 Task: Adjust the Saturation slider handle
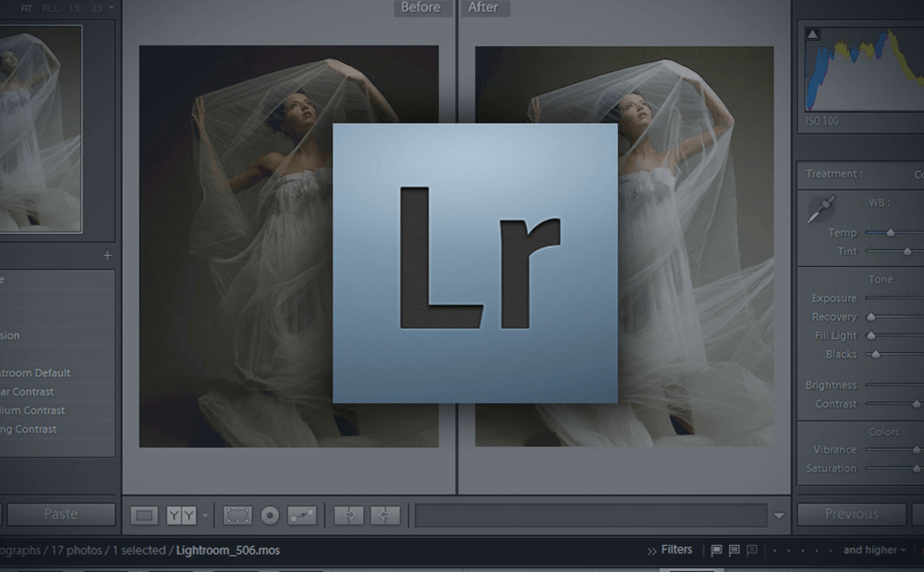917,469
